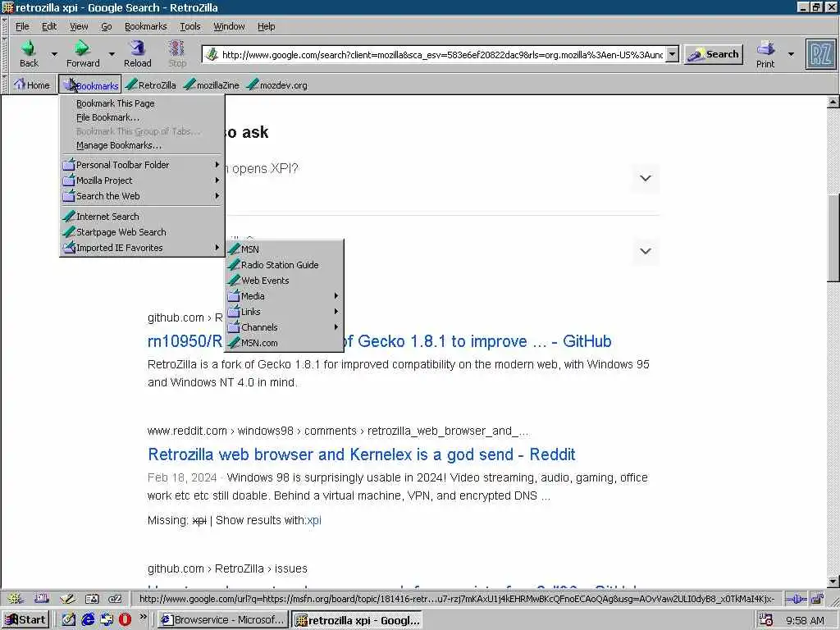Open the Window menu

(x=229, y=26)
